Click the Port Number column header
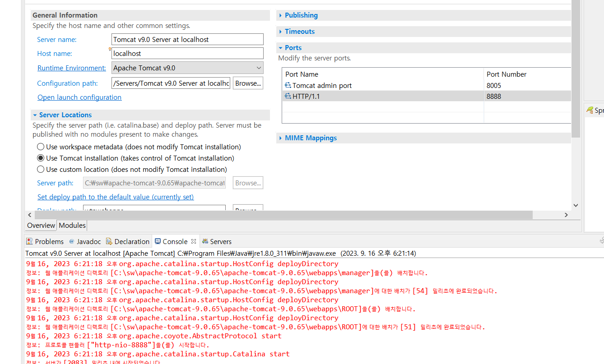Image resolution: width=604 pixels, height=364 pixels. coord(527,74)
